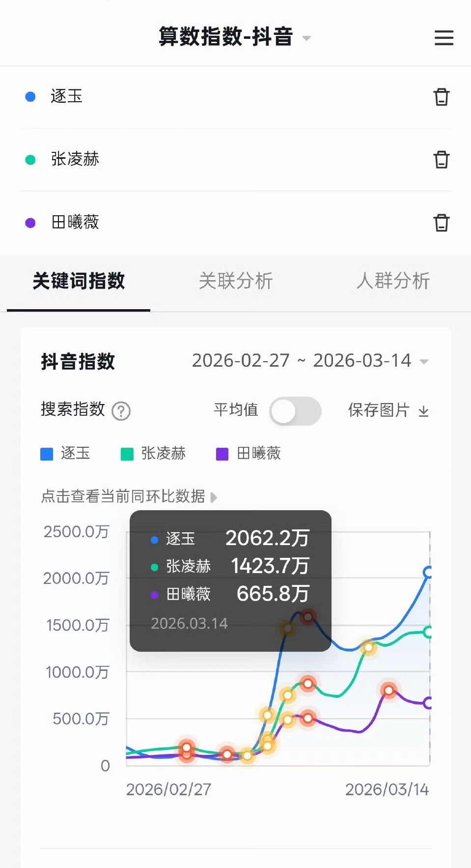
Task: Open 点击查看当前同环比数据 link
Action: tap(129, 496)
